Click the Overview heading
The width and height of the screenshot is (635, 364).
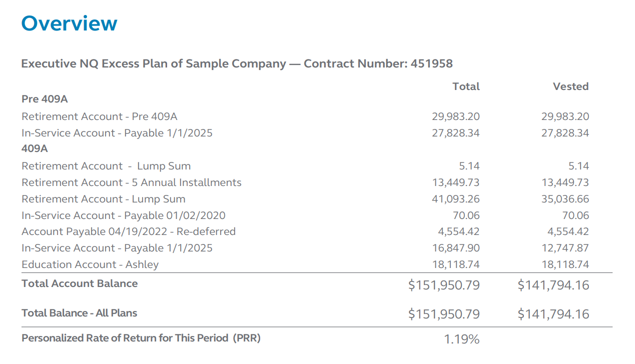coord(69,23)
